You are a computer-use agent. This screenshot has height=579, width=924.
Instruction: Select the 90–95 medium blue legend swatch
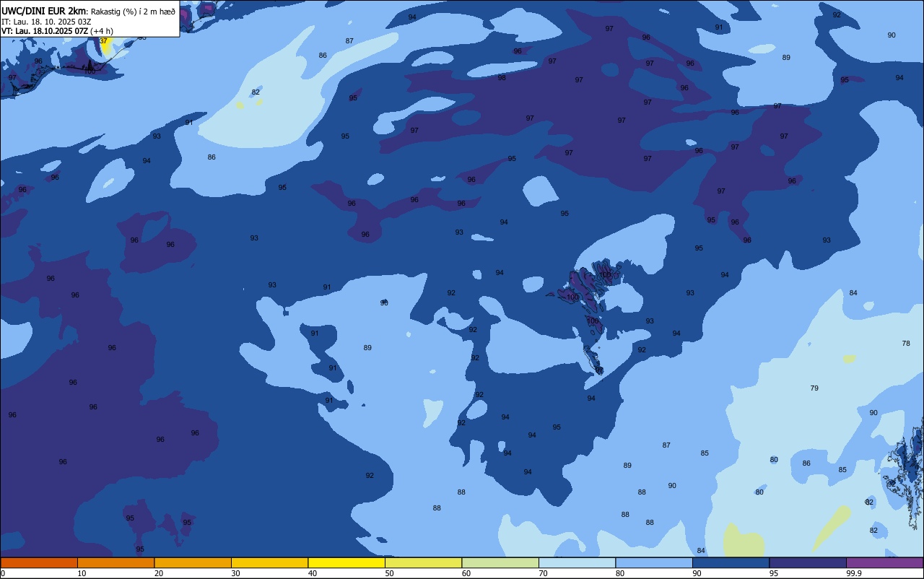pos(731,562)
